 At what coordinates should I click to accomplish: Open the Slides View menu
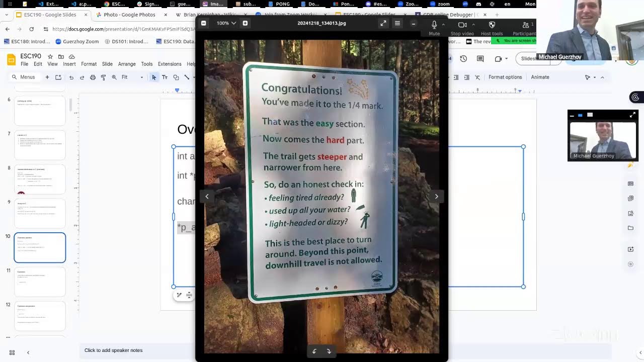[52, 64]
